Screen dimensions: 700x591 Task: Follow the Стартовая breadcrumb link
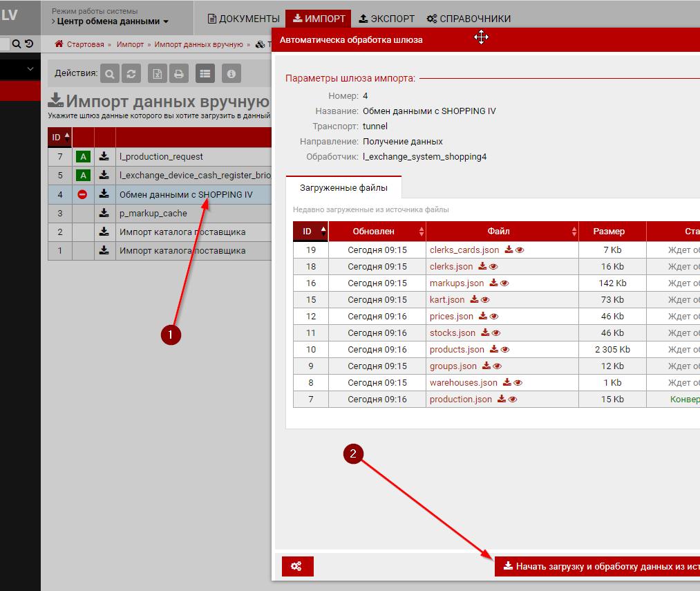click(84, 44)
